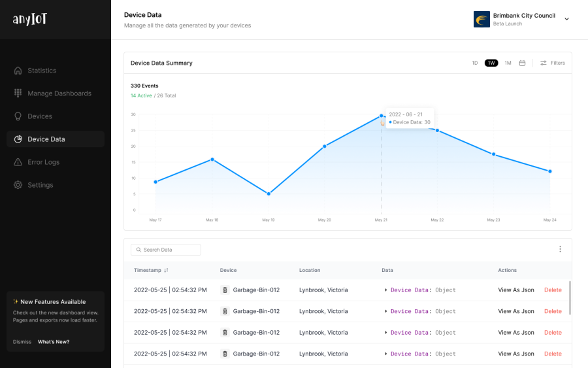The width and height of the screenshot is (588, 368).
Task: Delete the second table row entry
Action: [553, 311]
